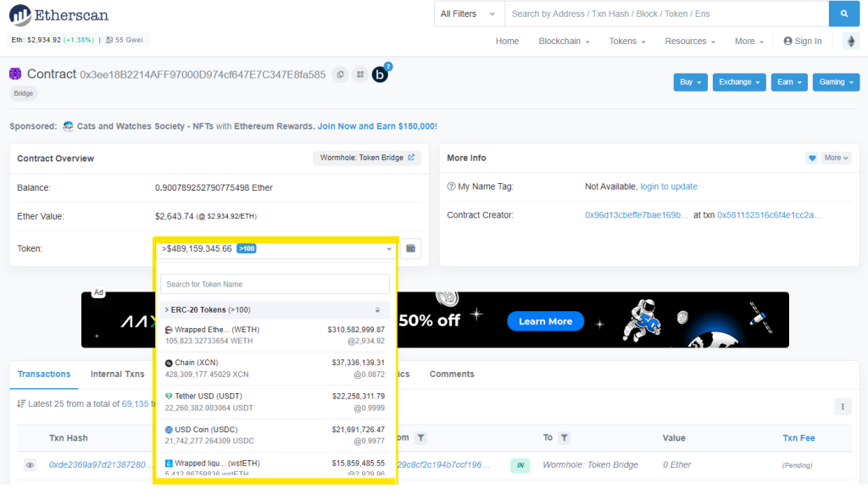
Task: Click the question mark icon by My Name Tag
Action: pos(451,186)
